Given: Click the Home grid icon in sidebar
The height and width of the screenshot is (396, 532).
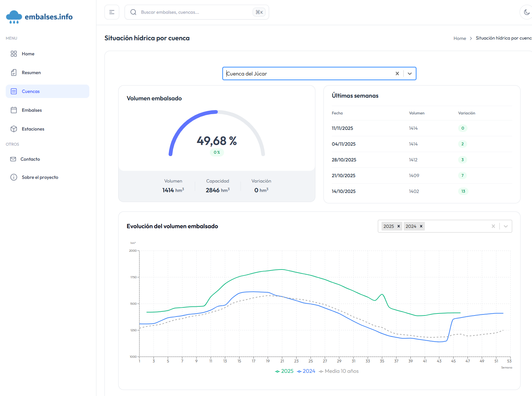Looking at the screenshot, I should (14, 54).
